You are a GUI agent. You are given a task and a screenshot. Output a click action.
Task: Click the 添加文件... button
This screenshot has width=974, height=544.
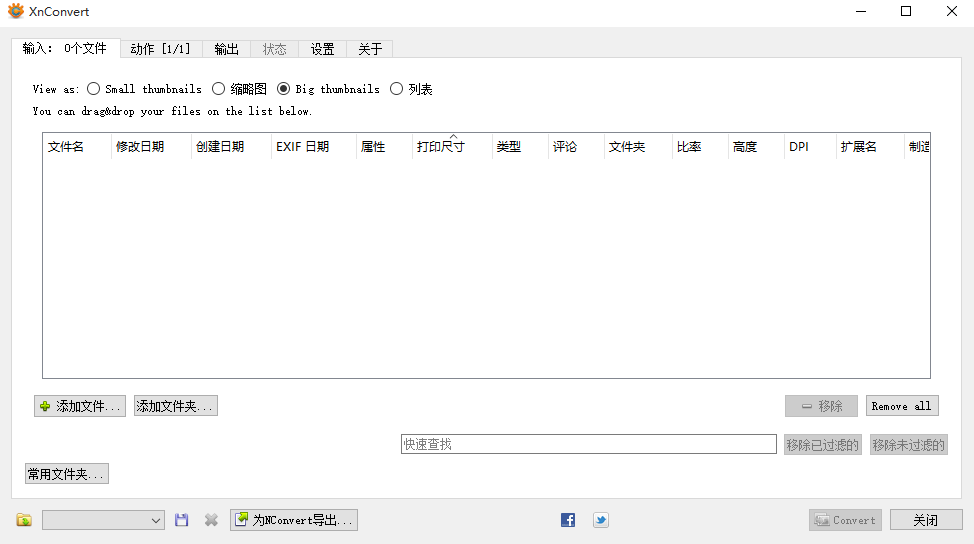[80, 406]
